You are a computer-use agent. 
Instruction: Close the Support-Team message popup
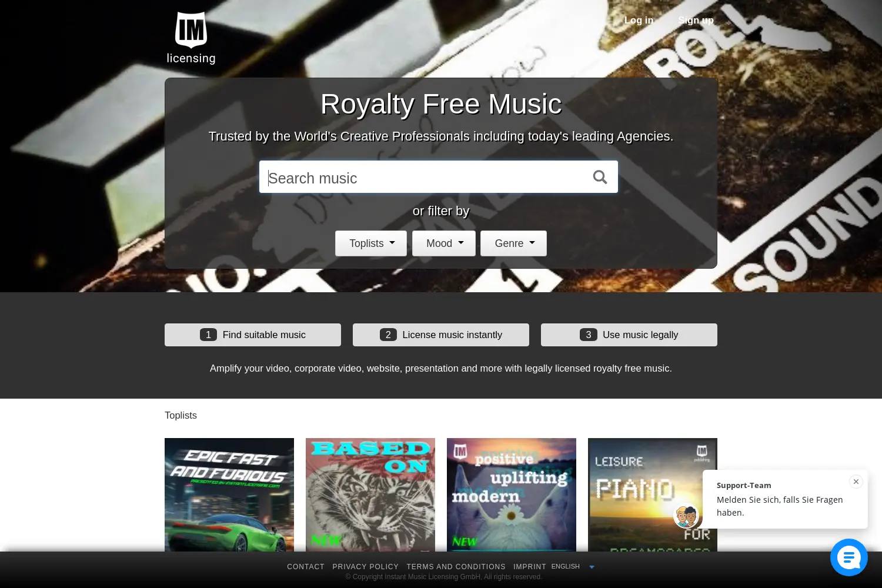coord(856,482)
